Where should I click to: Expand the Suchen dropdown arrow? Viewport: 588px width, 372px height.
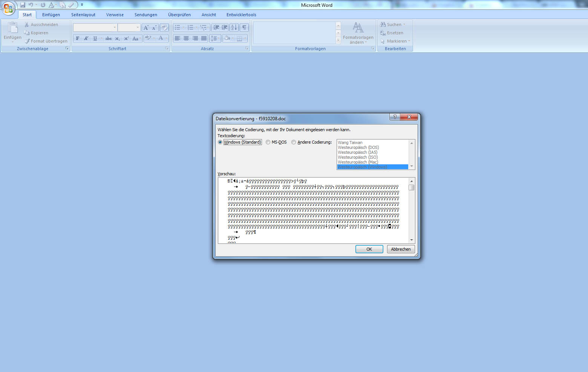(404, 24)
